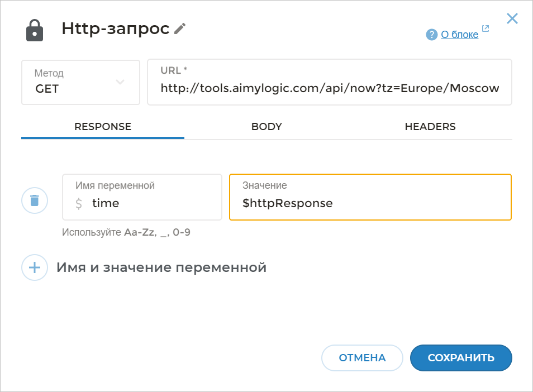Click the Имя переменной field containing time
Screen dimensions: 533x392
pyautogui.click(x=142, y=197)
